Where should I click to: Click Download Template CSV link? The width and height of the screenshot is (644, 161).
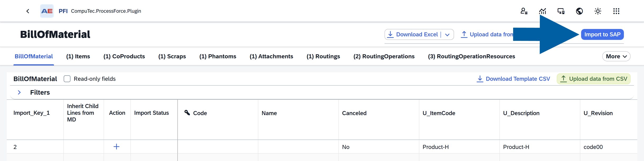[x=513, y=79]
